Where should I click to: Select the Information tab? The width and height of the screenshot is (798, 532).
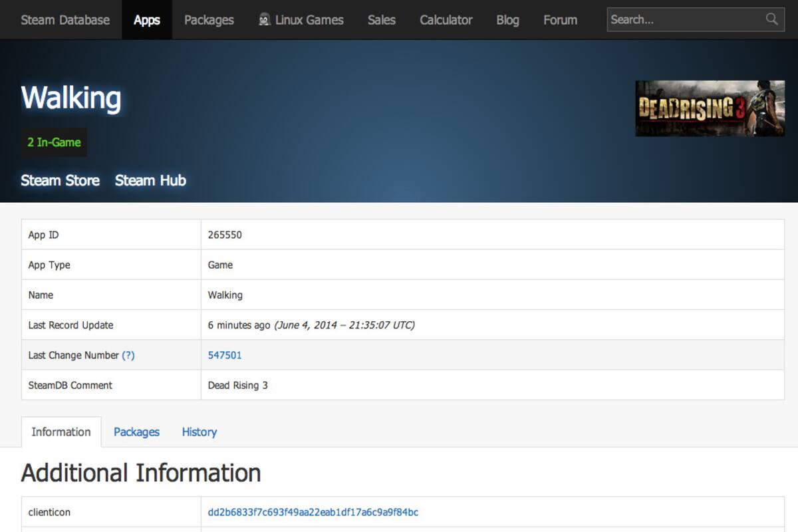61,432
